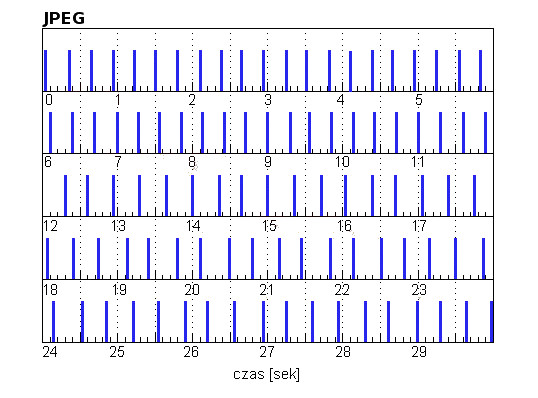The width and height of the screenshot is (538, 398).
Task: Click time label 15 on the axis
Action: click(x=269, y=226)
